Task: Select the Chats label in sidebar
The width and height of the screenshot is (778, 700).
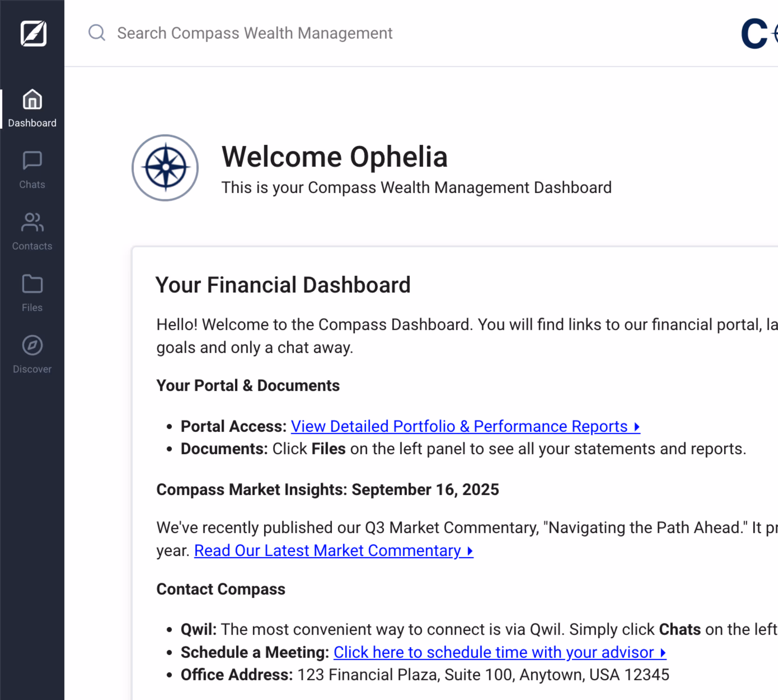Action: [32, 185]
